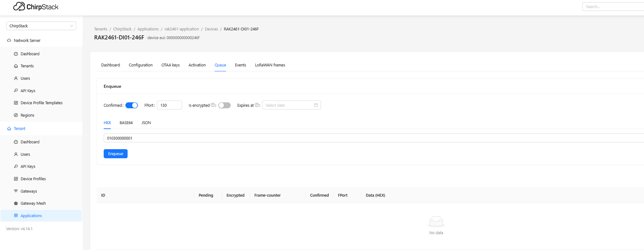This screenshot has height=250, width=644.
Task: Click the Device Profile Templates icon
Action: point(16,103)
